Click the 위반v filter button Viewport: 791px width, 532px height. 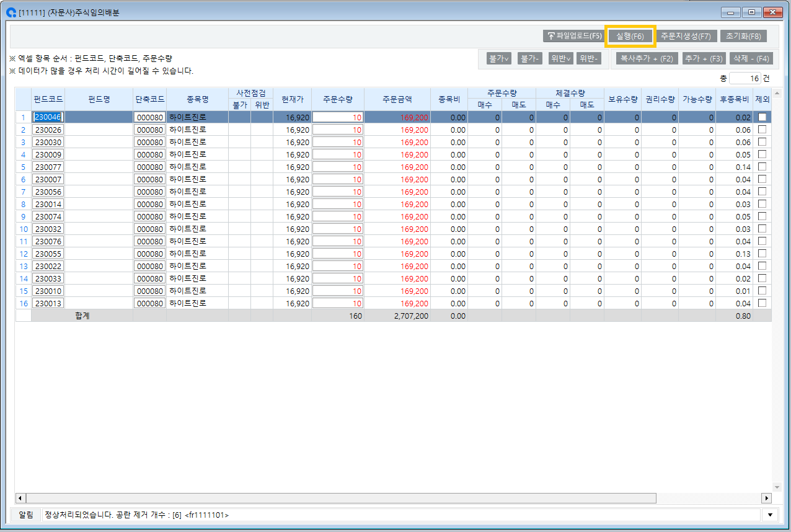pos(560,58)
